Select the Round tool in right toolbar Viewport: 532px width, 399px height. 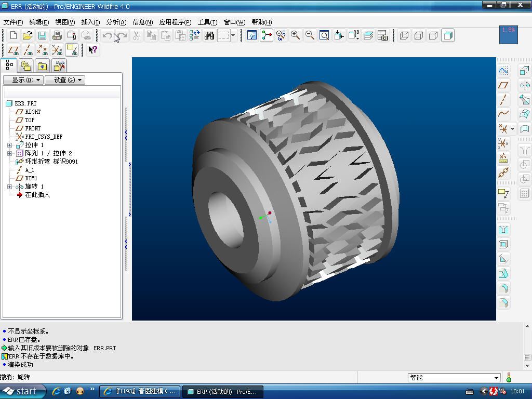[503, 288]
